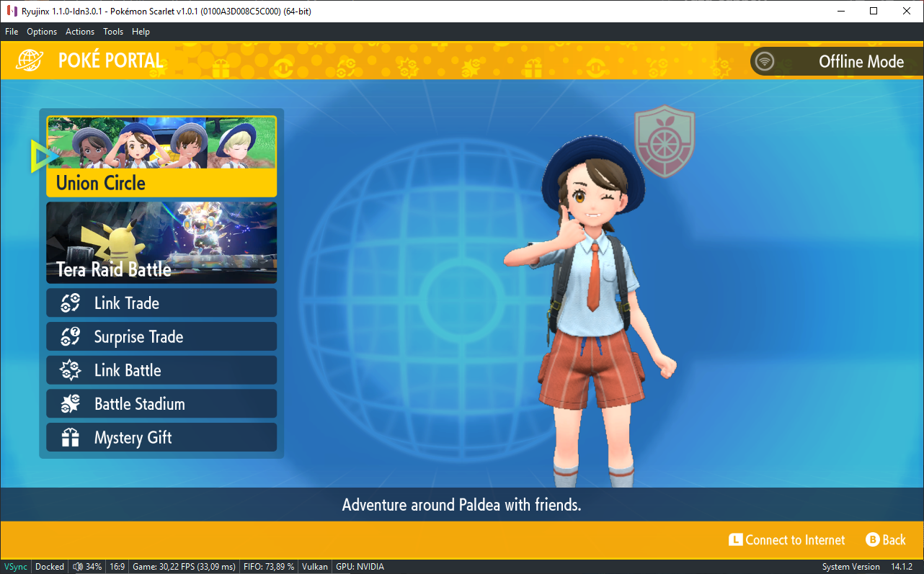Screen dimensions: 924x574
Task: Select Tera Raid Battle card
Action: [x=161, y=243]
